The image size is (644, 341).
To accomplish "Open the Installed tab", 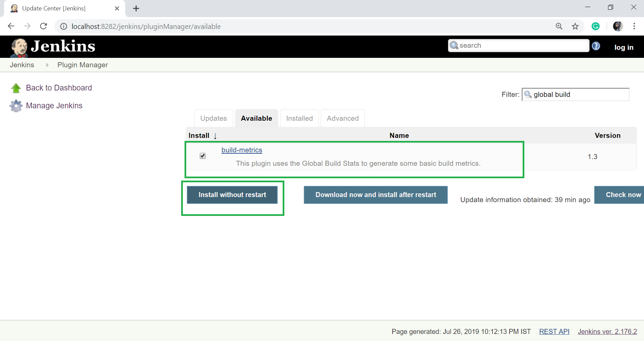I will [299, 118].
